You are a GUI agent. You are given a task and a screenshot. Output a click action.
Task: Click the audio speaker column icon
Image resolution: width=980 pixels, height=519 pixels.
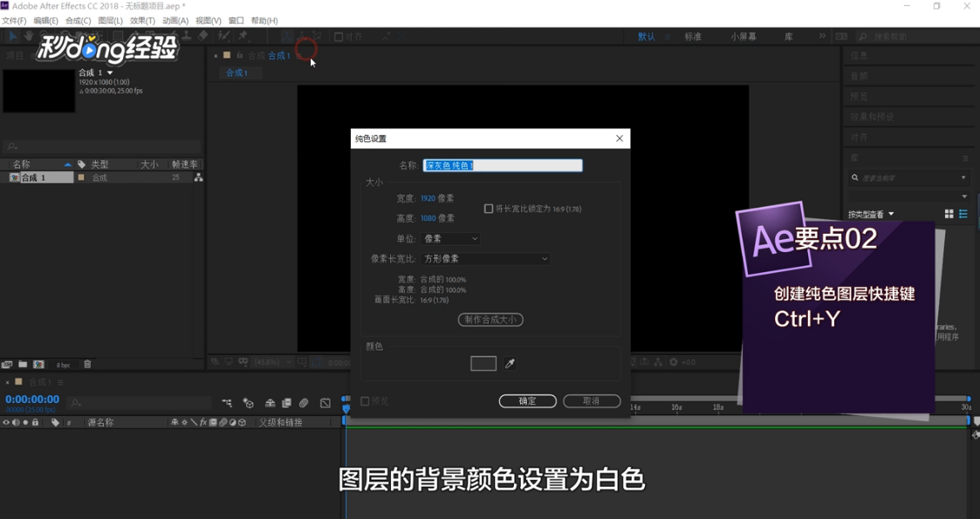(x=16, y=423)
